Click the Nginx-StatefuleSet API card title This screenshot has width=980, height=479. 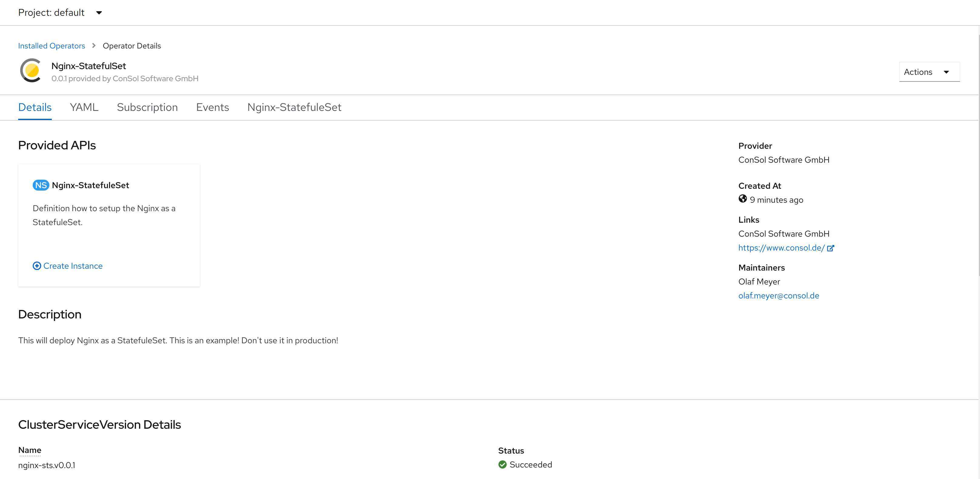pos(90,185)
